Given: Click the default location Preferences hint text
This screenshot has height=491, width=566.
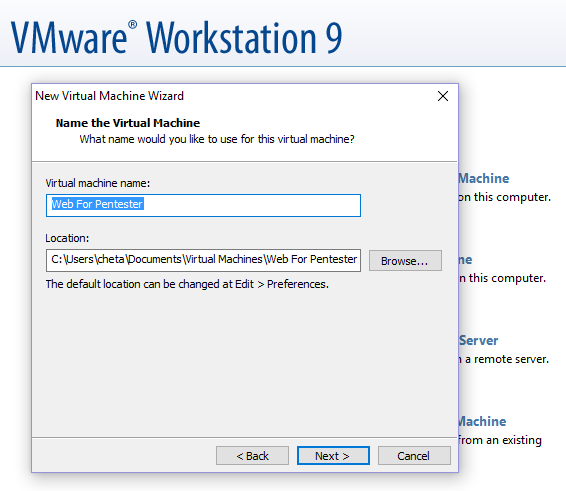Looking at the screenshot, I should (x=187, y=284).
